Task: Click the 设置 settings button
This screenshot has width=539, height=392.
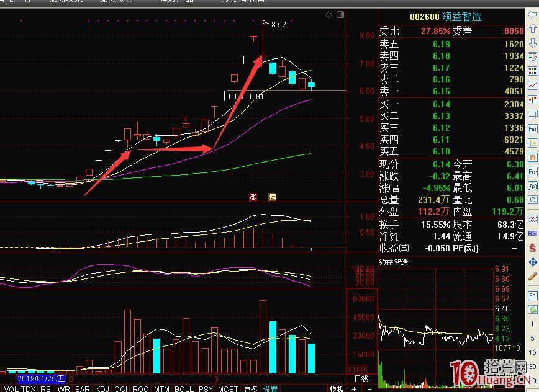Action: (270, 388)
